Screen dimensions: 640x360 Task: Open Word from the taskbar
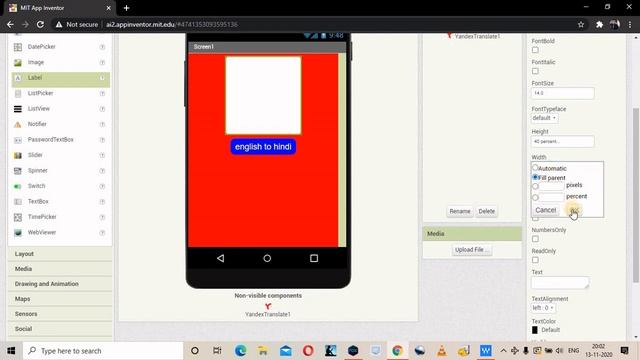tap(485, 351)
